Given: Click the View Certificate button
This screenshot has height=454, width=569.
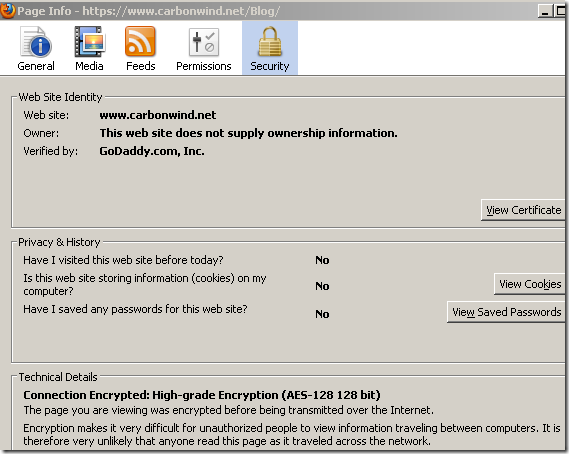Looking at the screenshot, I should click(x=523, y=210).
